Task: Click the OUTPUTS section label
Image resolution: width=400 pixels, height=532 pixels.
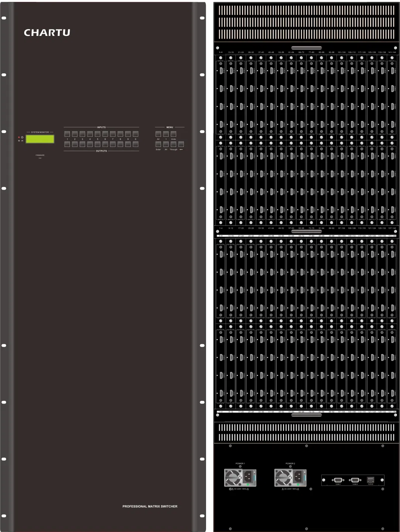Action: coord(101,150)
